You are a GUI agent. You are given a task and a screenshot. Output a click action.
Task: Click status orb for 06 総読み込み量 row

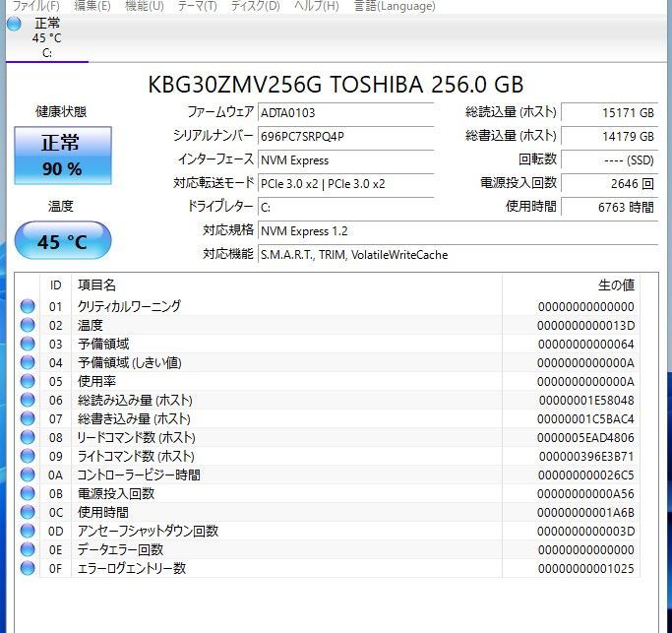click(x=28, y=400)
